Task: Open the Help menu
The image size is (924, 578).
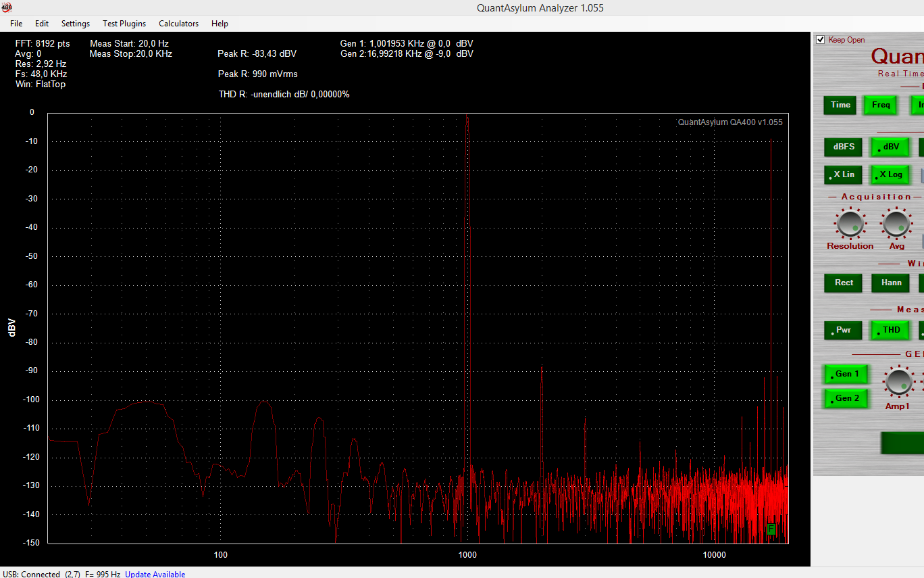Action: (220, 24)
